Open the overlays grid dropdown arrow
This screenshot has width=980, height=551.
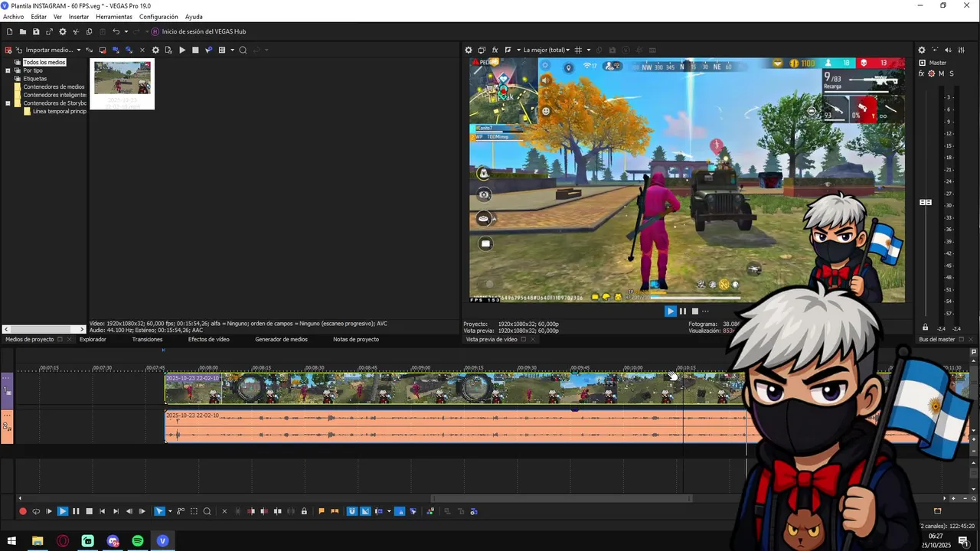pos(588,50)
